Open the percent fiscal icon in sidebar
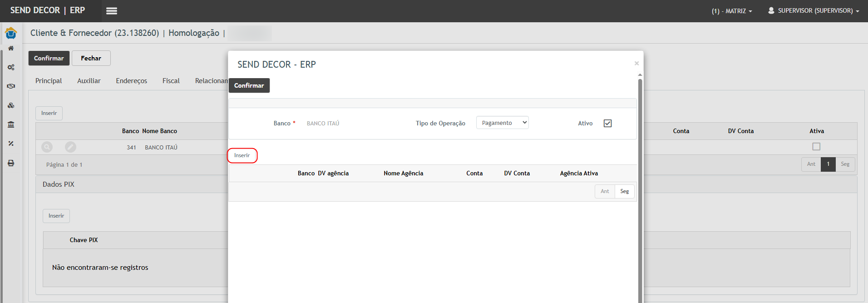 pyautogui.click(x=11, y=144)
